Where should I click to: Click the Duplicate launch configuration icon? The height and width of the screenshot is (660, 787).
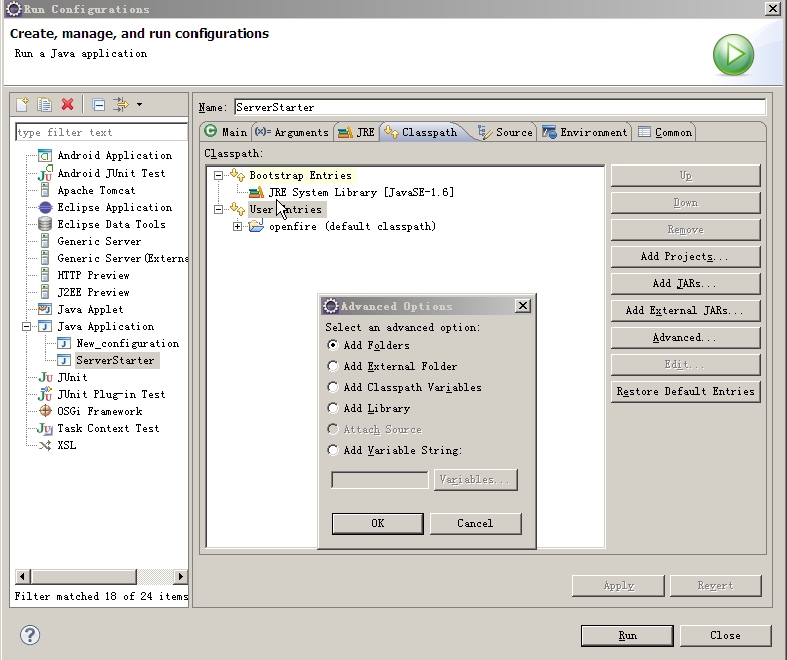click(x=44, y=104)
